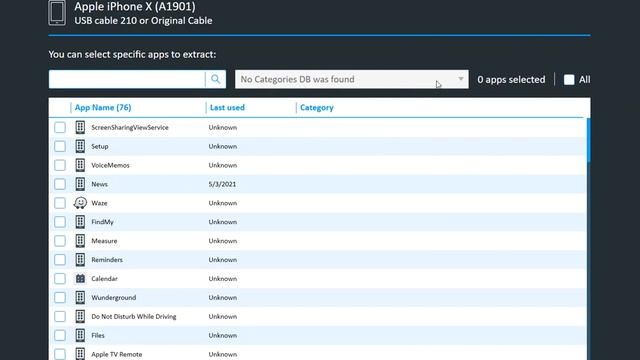
Task: Click the VoiceMemos app name
Action: pyautogui.click(x=110, y=165)
